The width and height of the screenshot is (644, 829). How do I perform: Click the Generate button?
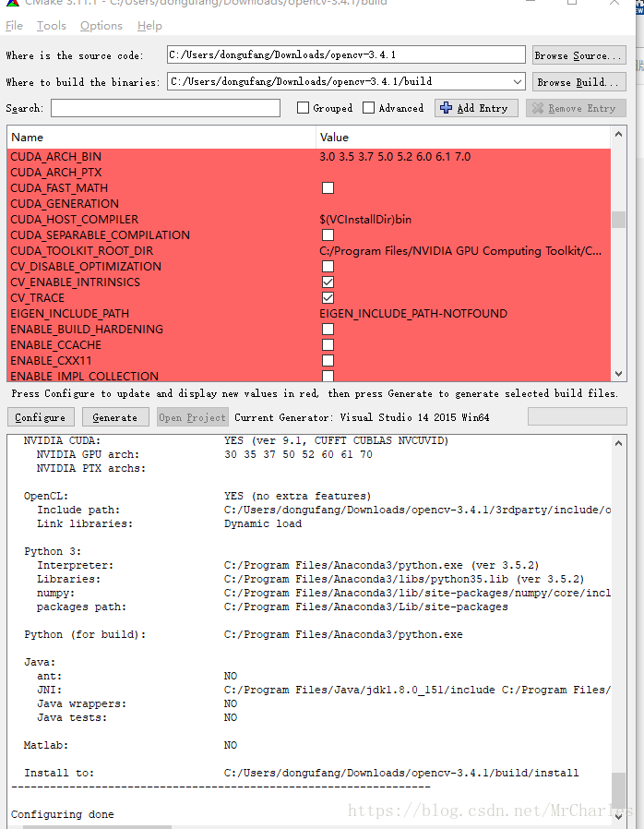click(115, 417)
